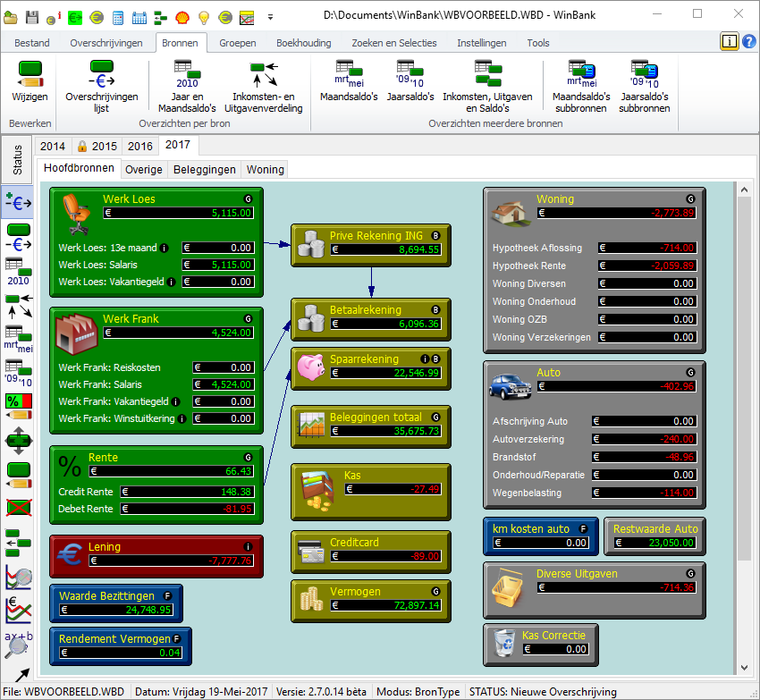Open Overschrijvingen lijst from the ribbon
The height and width of the screenshot is (700, 760).
102,87
